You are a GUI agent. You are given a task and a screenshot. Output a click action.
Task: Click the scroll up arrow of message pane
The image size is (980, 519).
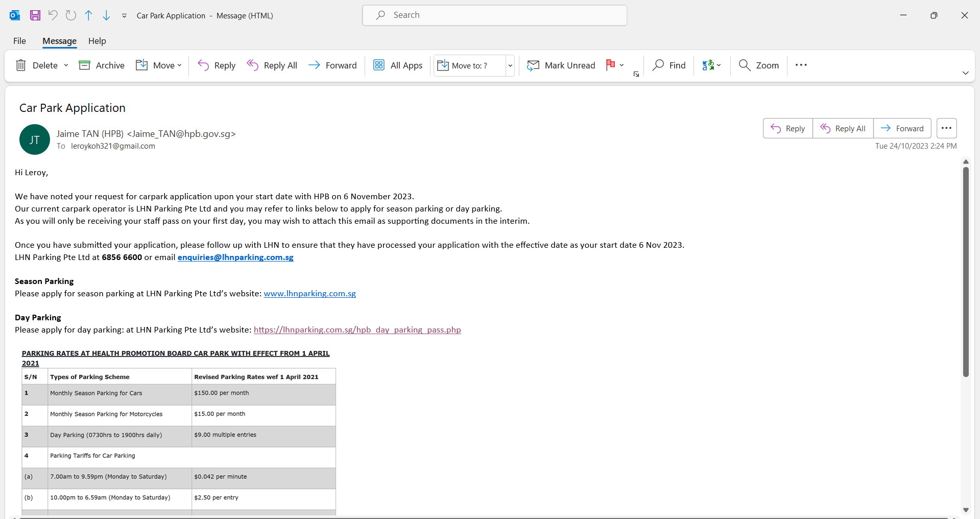coord(966,161)
